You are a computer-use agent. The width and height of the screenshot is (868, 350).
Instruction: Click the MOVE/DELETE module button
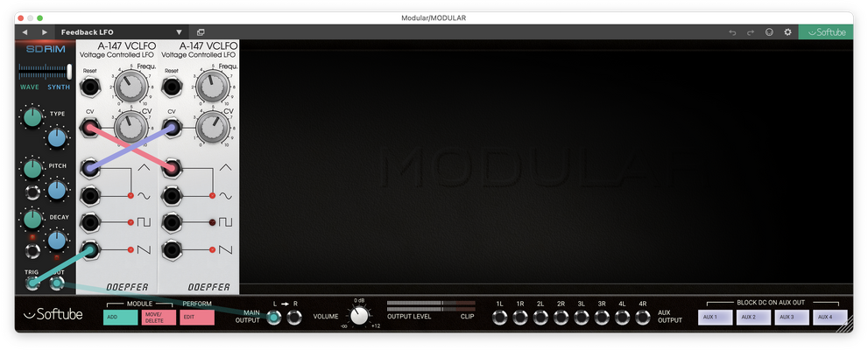[x=159, y=318]
